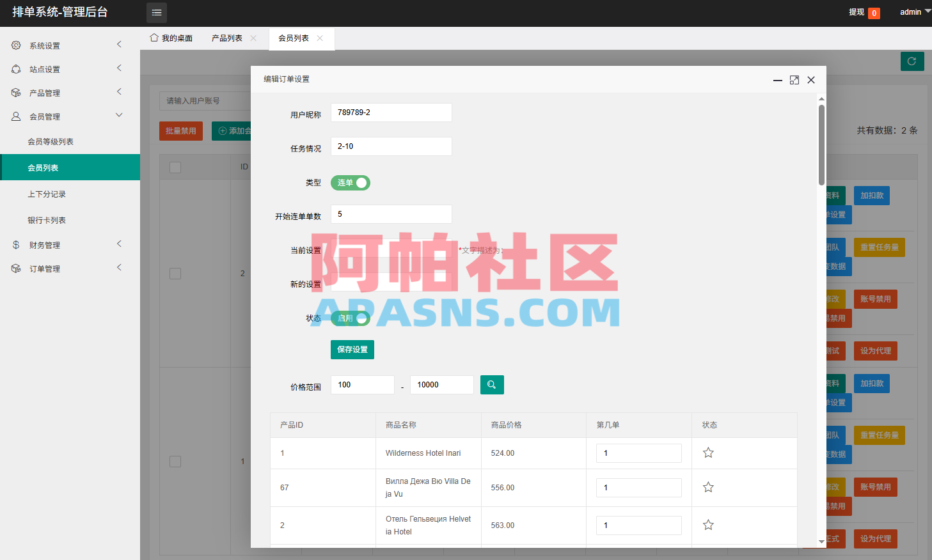Click the 订单管理 sidebar icon
932x560 pixels.
[16, 268]
